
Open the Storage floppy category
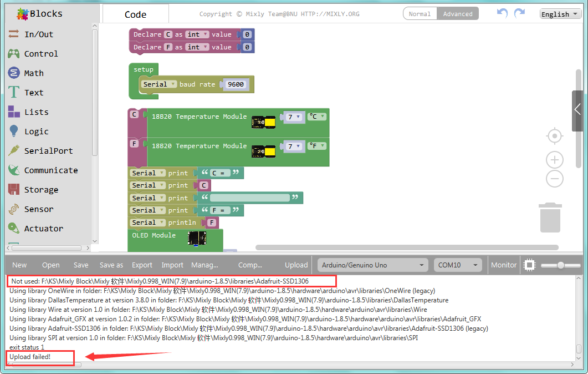click(x=33, y=190)
